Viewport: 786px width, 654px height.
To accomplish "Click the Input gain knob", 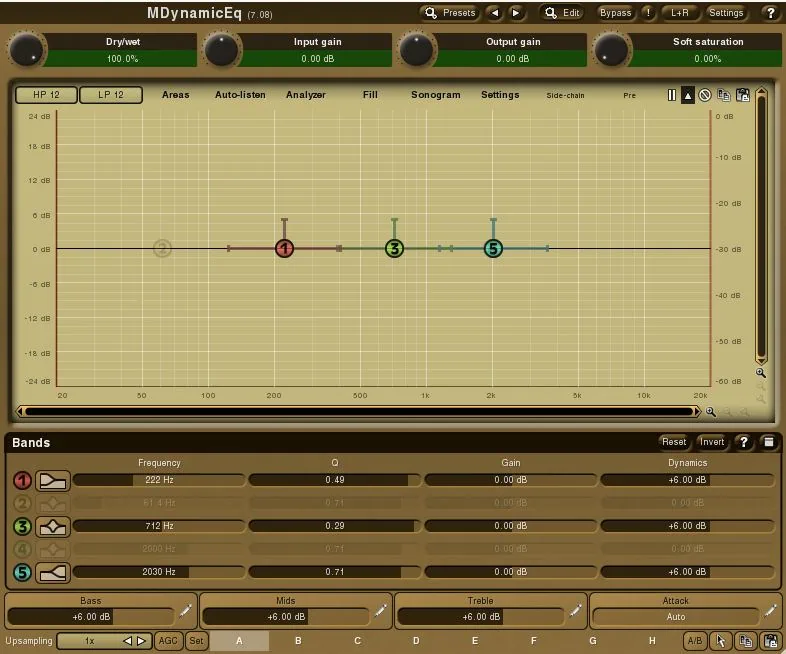I will tap(221, 50).
